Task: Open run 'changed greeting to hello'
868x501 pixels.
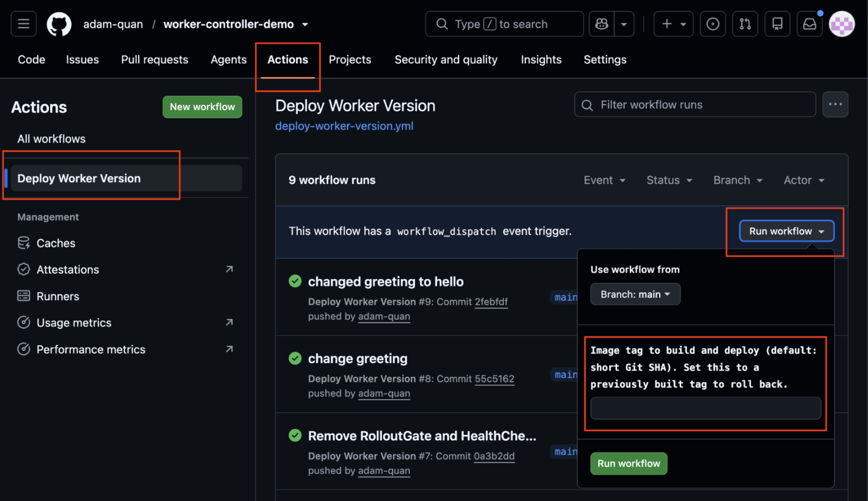Action: tap(386, 282)
